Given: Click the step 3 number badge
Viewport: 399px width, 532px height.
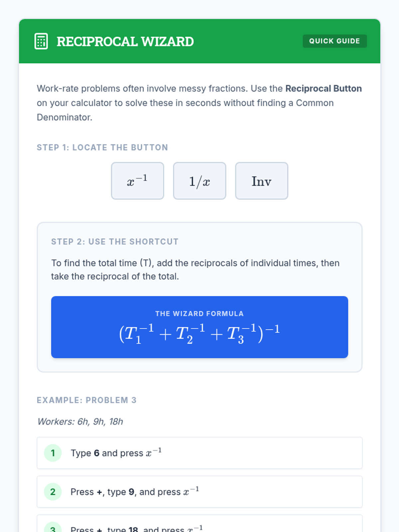Looking at the screenshot, I should click(53, 528).
